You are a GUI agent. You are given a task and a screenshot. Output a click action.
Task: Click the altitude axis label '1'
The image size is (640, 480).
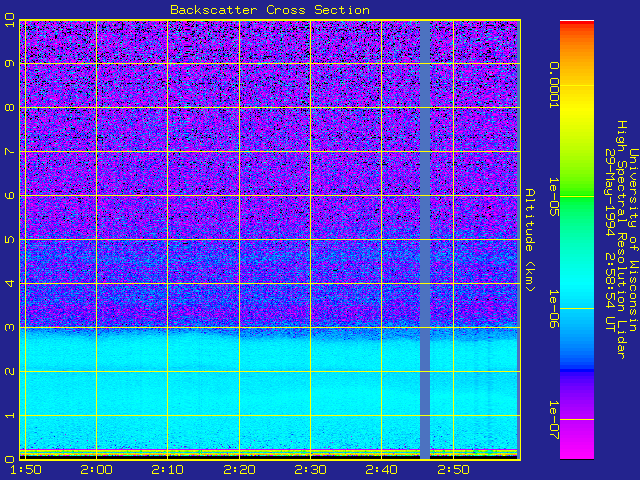pos(10,416)
